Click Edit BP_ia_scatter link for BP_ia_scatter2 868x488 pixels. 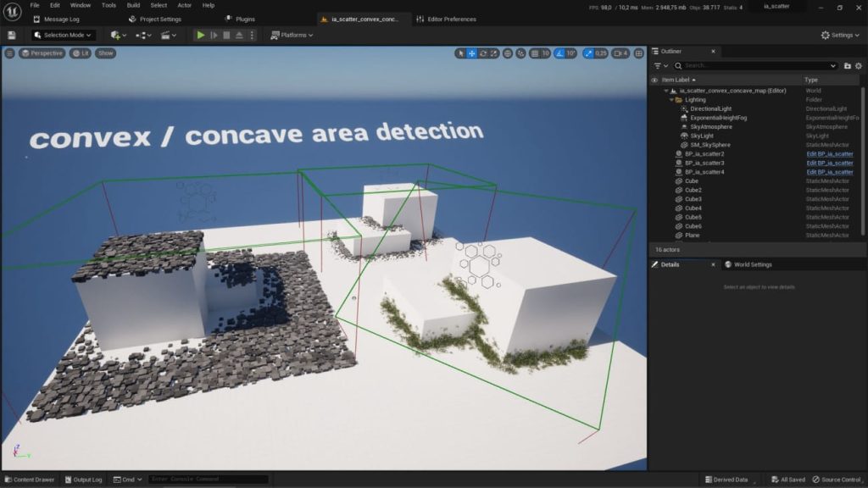click(x=829, y=154)
